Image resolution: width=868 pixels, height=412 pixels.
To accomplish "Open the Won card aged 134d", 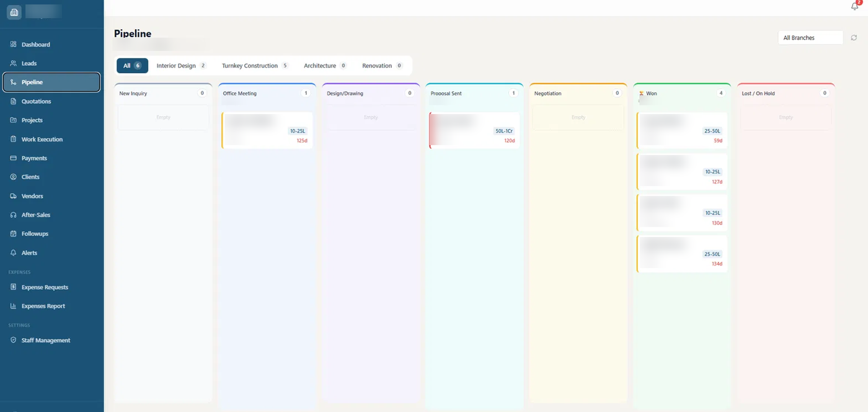I will pyautogui.click(x=682, y=254).
